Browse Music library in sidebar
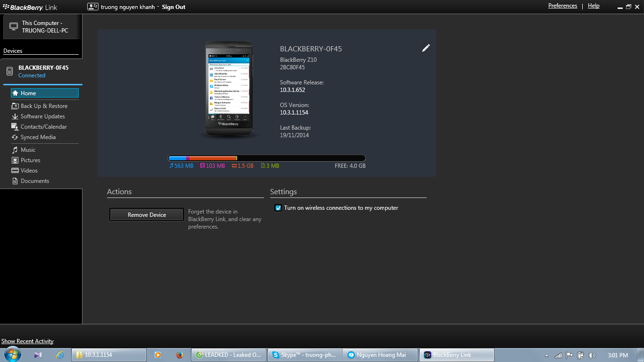This screenshot has width=644, height=362. 28,150
